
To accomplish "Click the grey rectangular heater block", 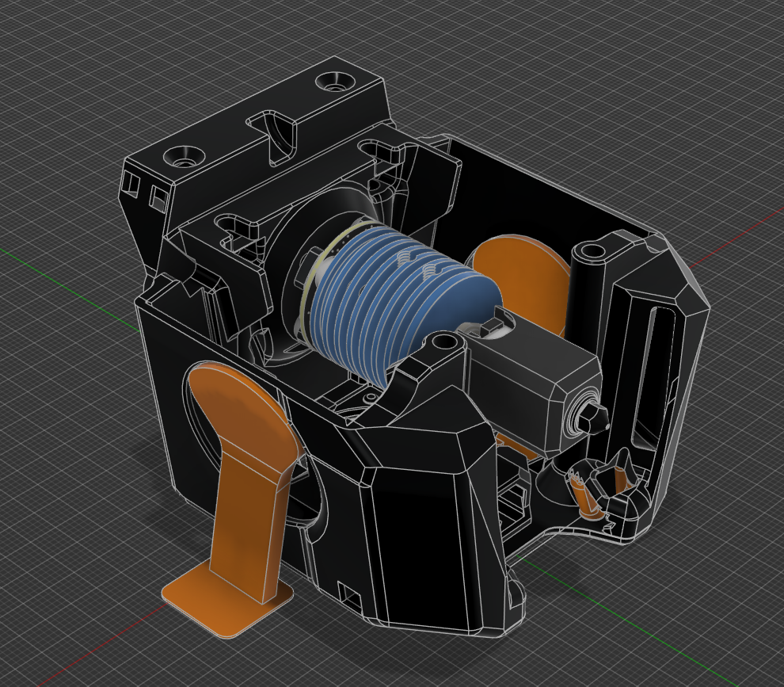I will pyautogui.click(x=535, y=380).
